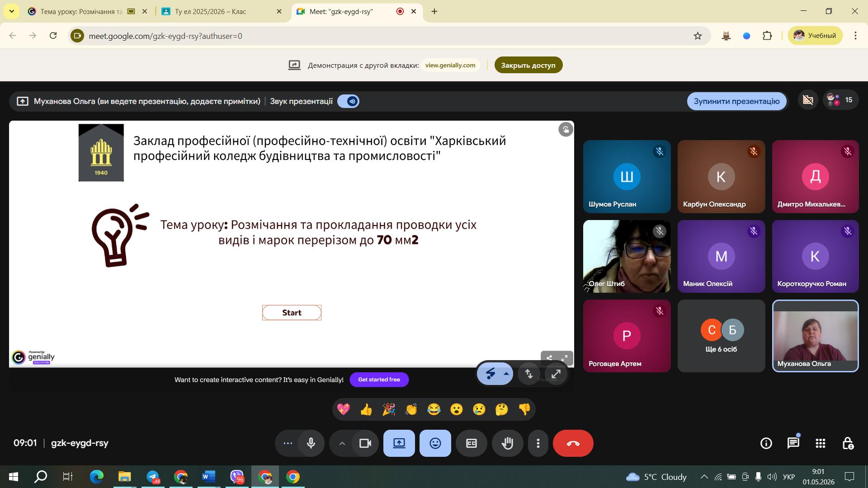Toggle the reactions emoji panel button
Viewport: 868px width, 488px height.
pyautogui.click(x=435, y=443)
